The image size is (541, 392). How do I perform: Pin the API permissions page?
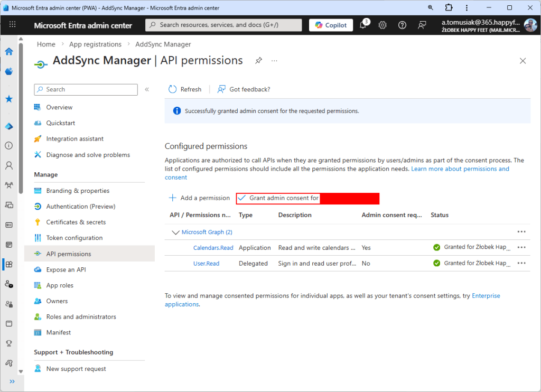(x=258, y=61)
